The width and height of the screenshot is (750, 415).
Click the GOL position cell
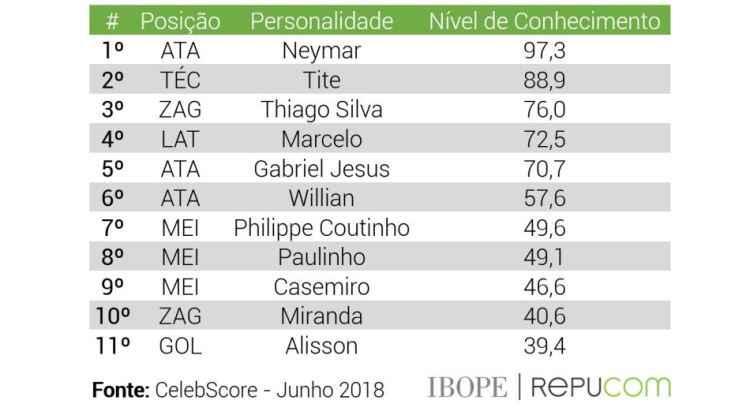pos(180,346)
